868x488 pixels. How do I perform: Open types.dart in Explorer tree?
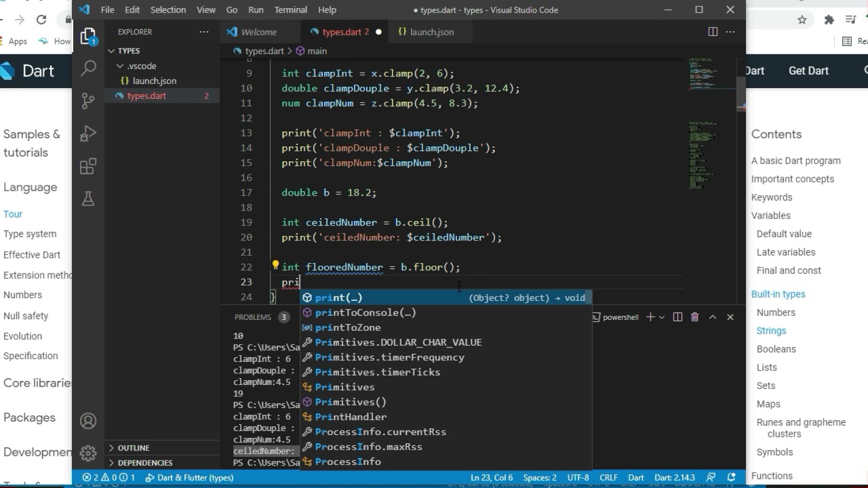[146, 96]
